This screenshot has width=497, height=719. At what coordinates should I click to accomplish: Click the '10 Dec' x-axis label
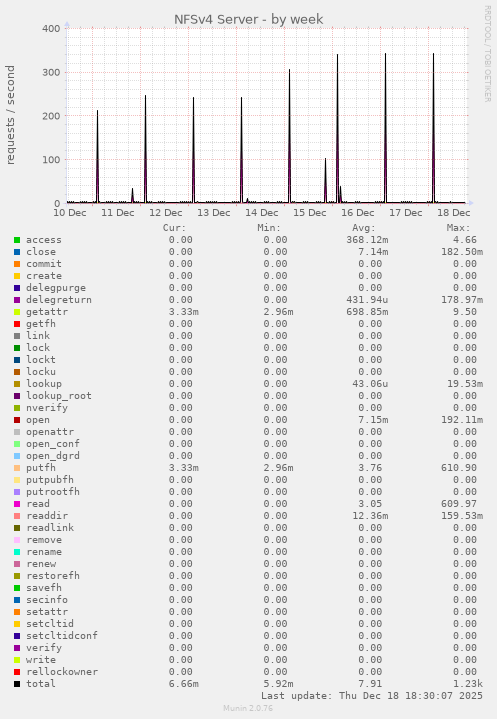(70, 213)
